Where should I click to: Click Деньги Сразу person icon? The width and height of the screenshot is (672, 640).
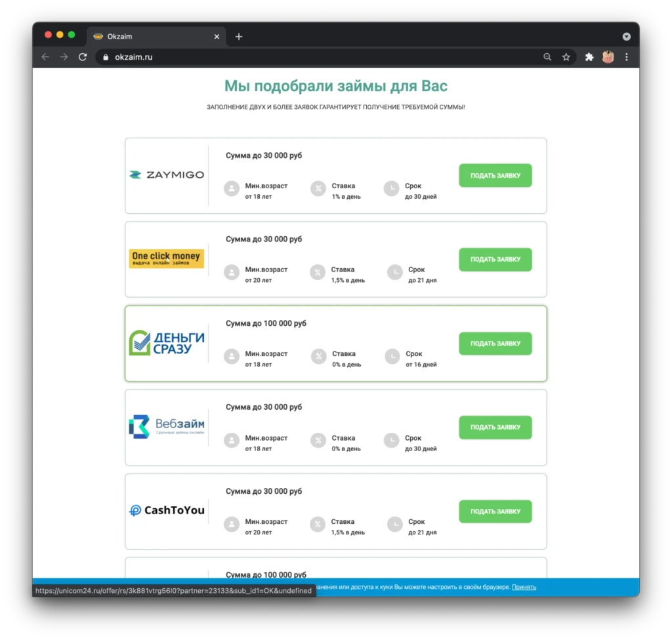(x=232, y=357)
